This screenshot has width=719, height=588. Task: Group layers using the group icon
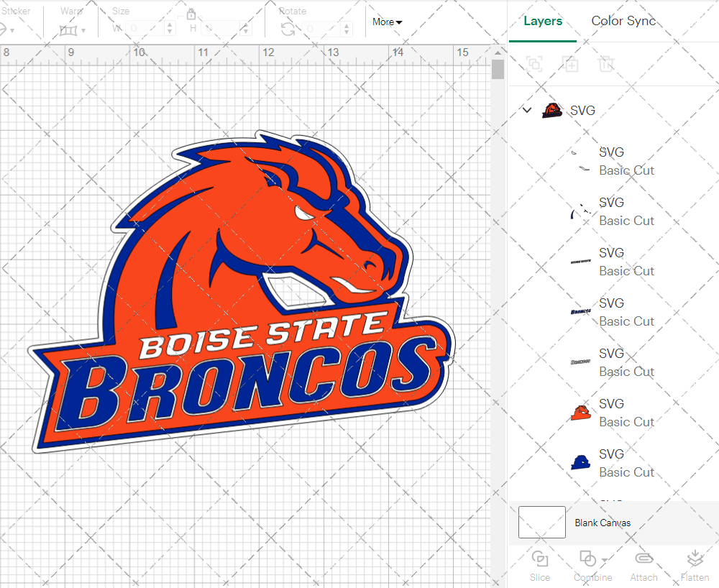pyautogui.click(x=534, y=64)
